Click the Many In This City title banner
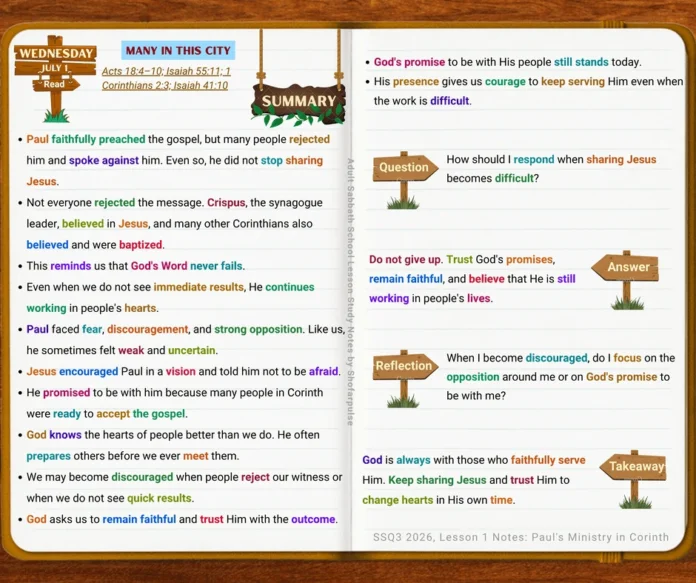Screen dimensions: 696x583 (178, 50)
